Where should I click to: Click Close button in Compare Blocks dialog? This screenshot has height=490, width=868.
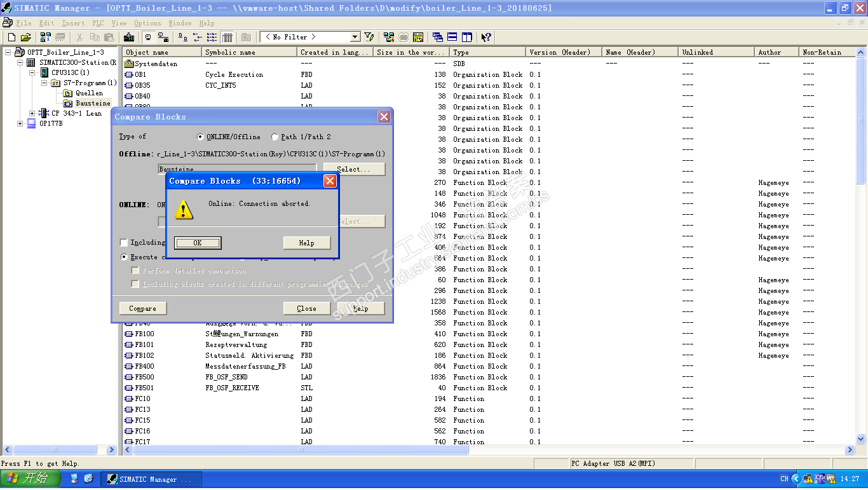pos(306,308)
